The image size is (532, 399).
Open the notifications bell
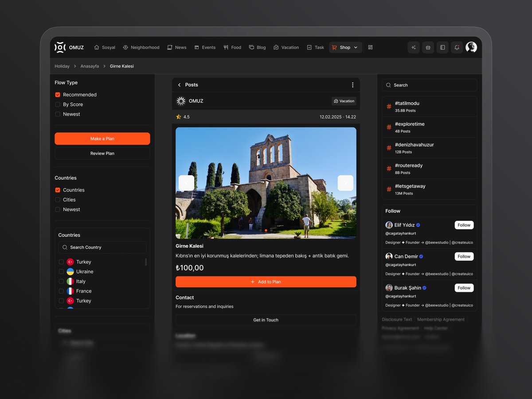click(457, 47)
